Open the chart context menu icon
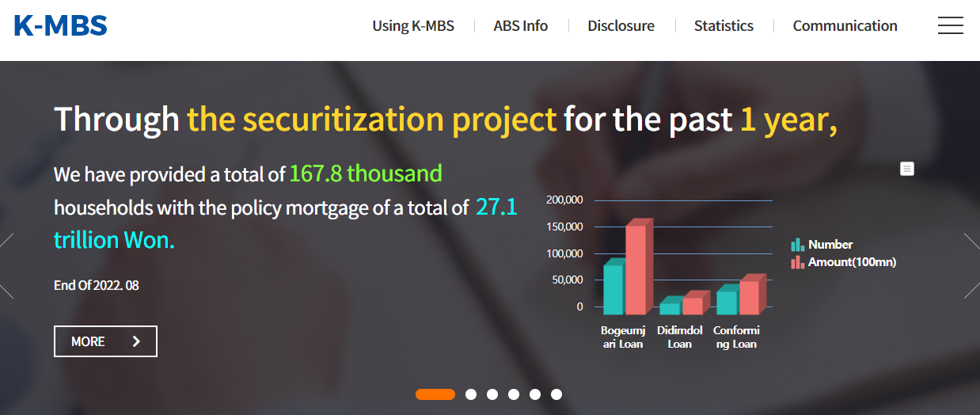Viewport: 980px width, 415px height. [907, 169]
